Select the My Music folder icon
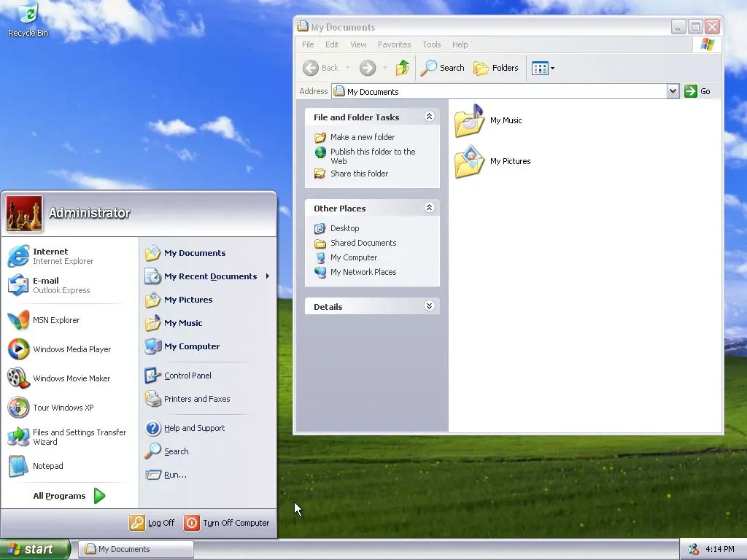Image resolution: width=747 pixels, height=560 pixels. [469, 121]
